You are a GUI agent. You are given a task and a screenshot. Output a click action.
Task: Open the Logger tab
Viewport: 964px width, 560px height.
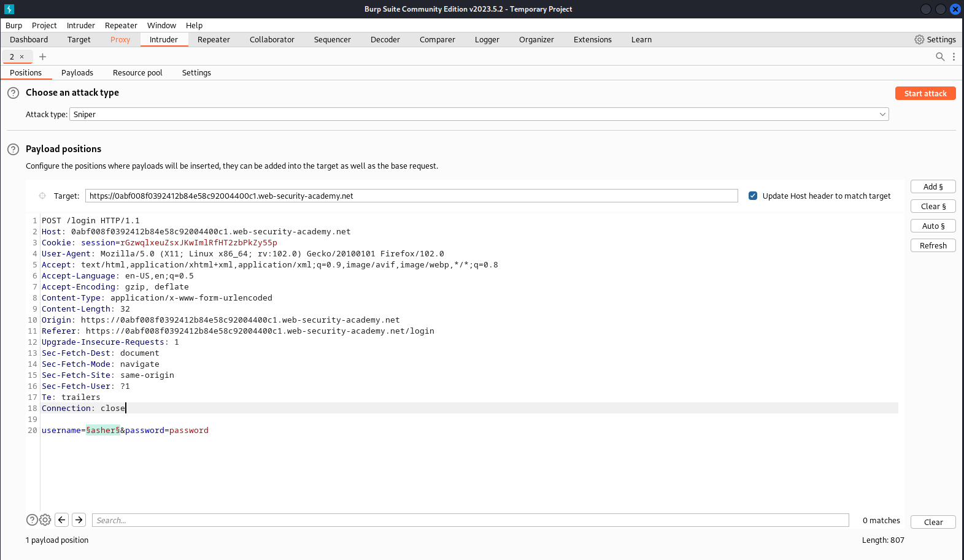click(487, 39)
